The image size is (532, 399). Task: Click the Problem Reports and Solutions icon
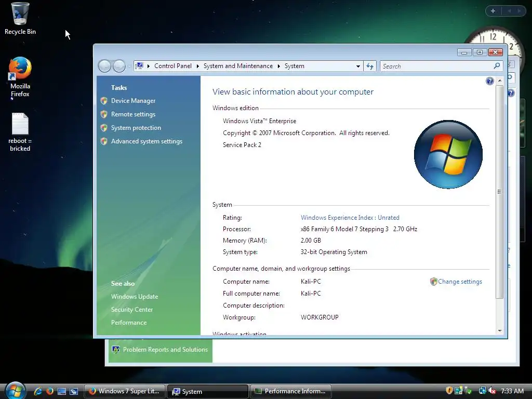[116, 350]
